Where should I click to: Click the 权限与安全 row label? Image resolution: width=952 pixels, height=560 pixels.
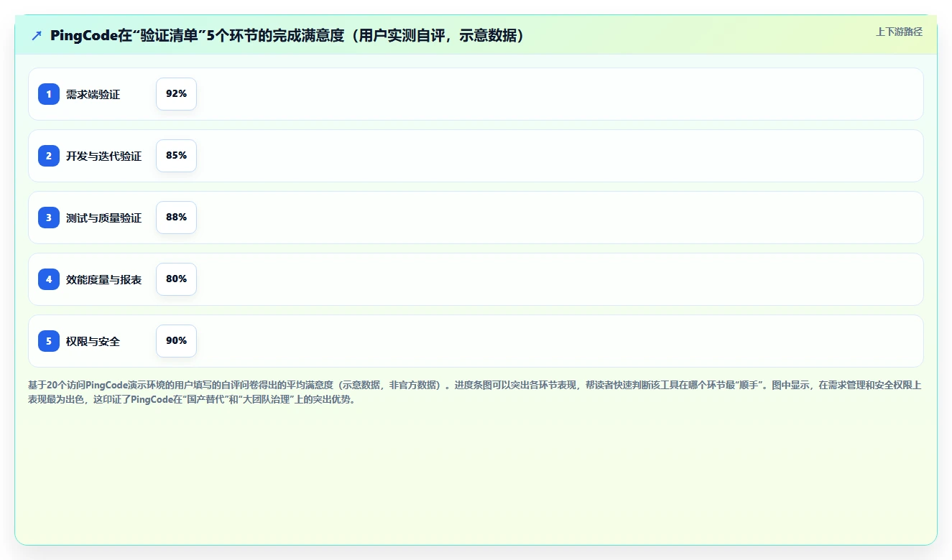click(x=93, y=342)
